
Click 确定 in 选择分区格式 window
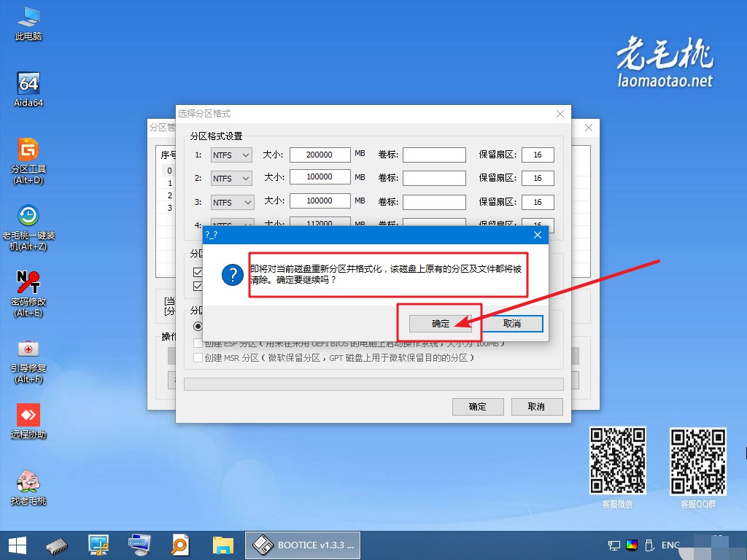(x=477, y=407)
